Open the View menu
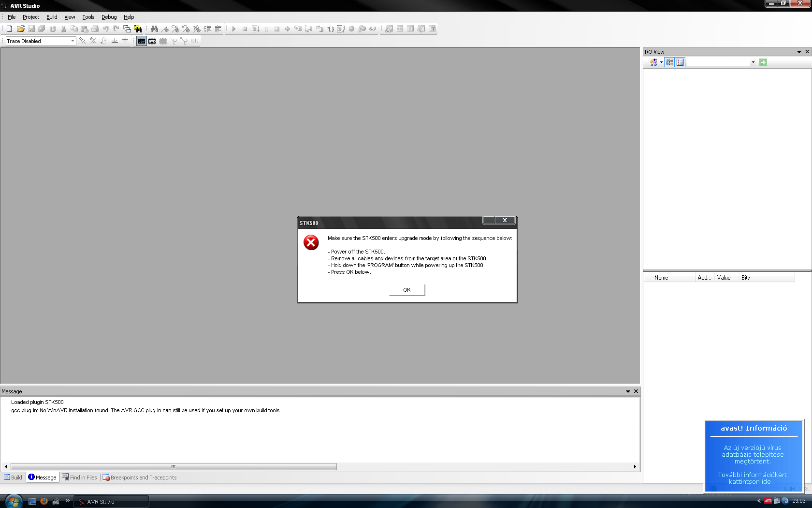Screen dimensions: 812x508 pyautogui.click(x=70, y=17)
